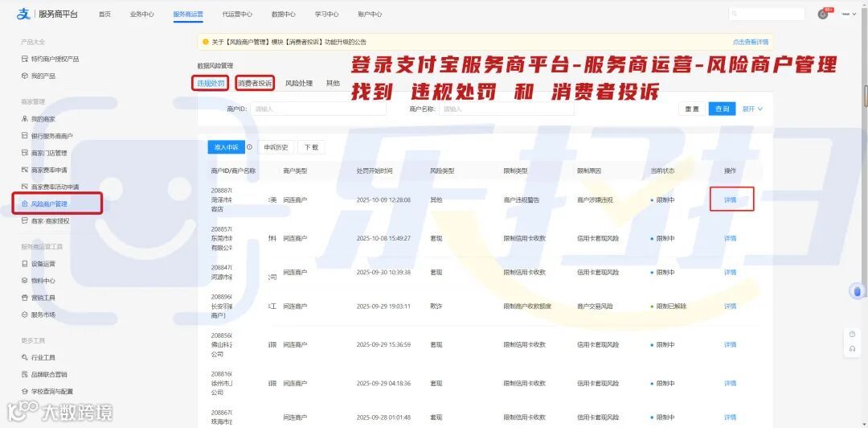Click the help question-mark icon at right edge
This screenshot has width=868, height=428.
click(x=852, y=335)
